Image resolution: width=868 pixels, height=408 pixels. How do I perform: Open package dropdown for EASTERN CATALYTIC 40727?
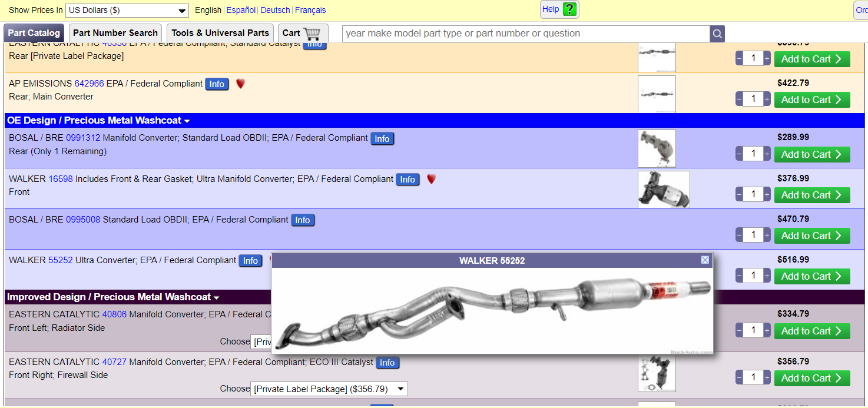pyautogui.click(x=329, y=389)
